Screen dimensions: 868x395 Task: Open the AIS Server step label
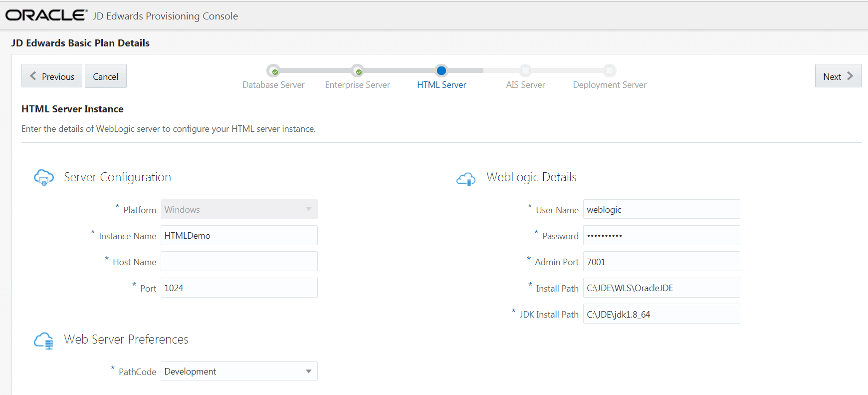[x=525, y=85]
